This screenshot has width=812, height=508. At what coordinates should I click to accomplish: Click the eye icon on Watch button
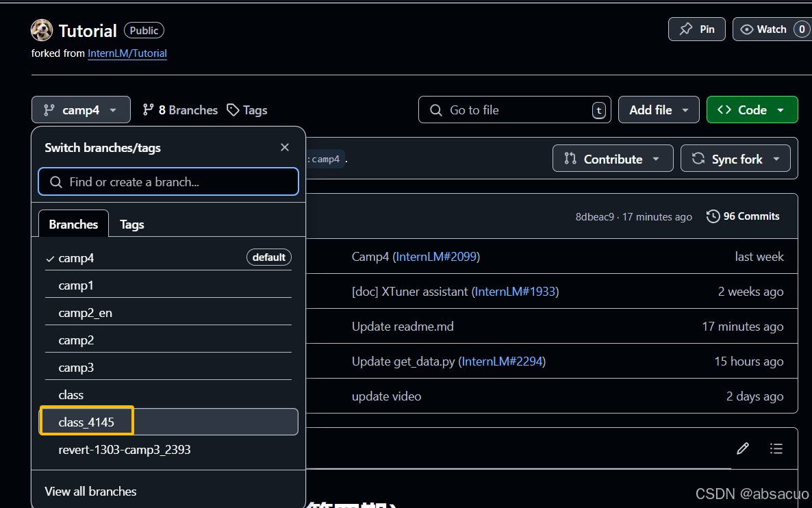click(x=746, y=29)
